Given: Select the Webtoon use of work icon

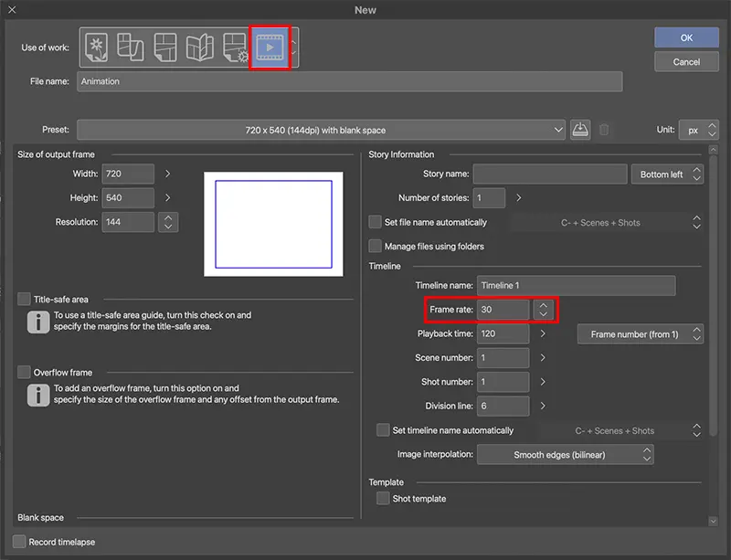Looking at the screenshot, I should point(130,48).
